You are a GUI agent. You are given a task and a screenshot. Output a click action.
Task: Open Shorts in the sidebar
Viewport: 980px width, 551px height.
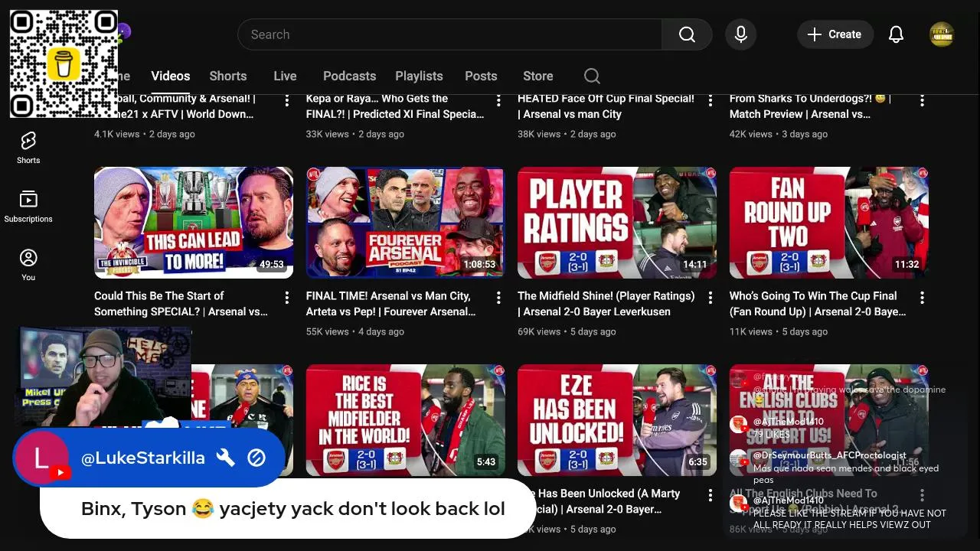tap(28, 147)
